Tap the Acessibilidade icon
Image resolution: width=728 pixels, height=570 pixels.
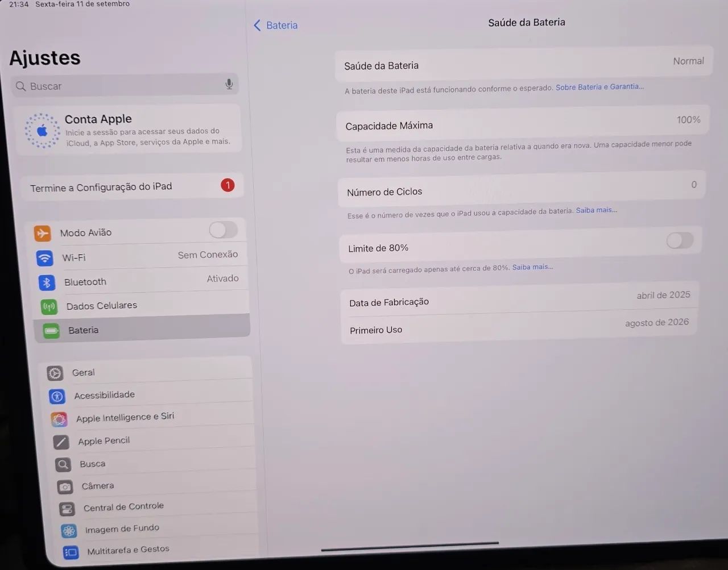tap(57, 396)
